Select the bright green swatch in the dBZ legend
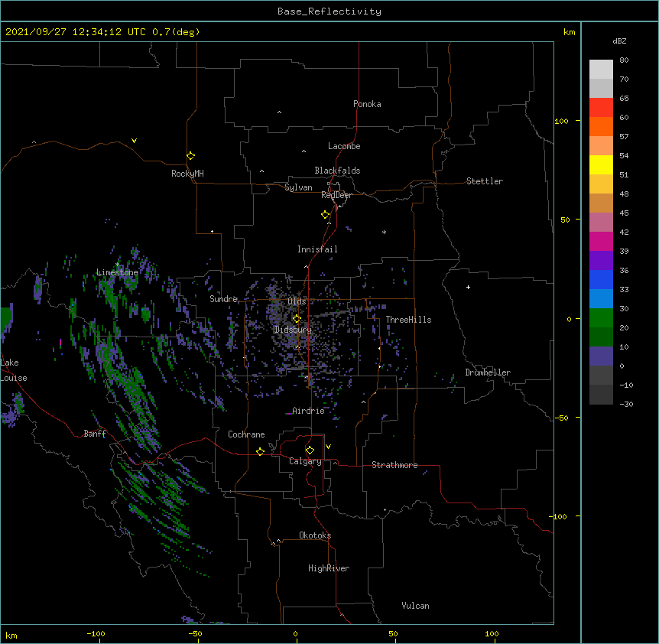The height and width of the screenshot is (644, 659). tap(601, 318)
